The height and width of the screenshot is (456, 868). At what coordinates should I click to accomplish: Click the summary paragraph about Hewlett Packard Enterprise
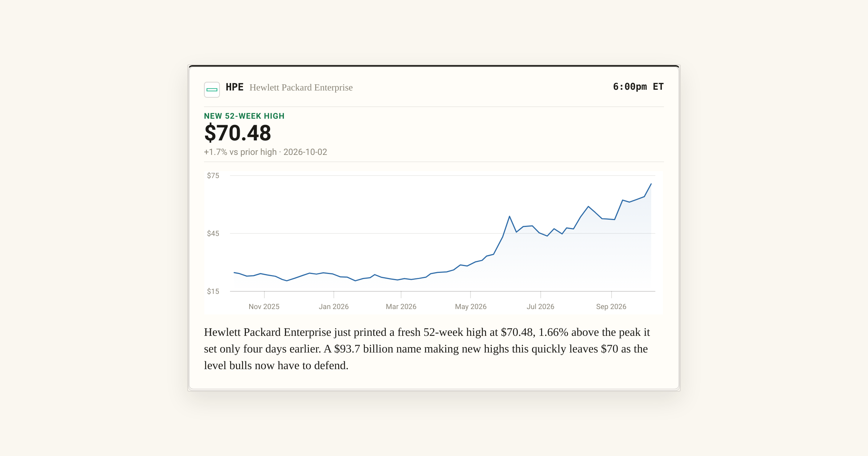pos(427,349)
